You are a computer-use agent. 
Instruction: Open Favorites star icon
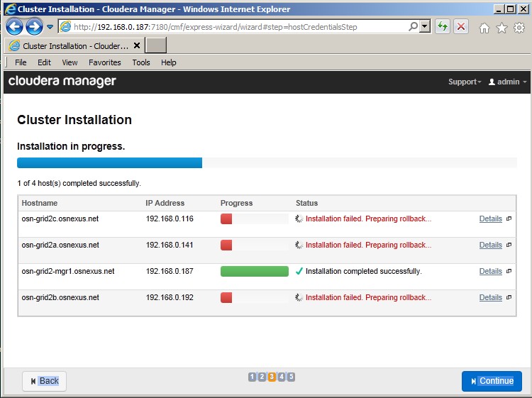pyautogui.click(x=501, y=28)
